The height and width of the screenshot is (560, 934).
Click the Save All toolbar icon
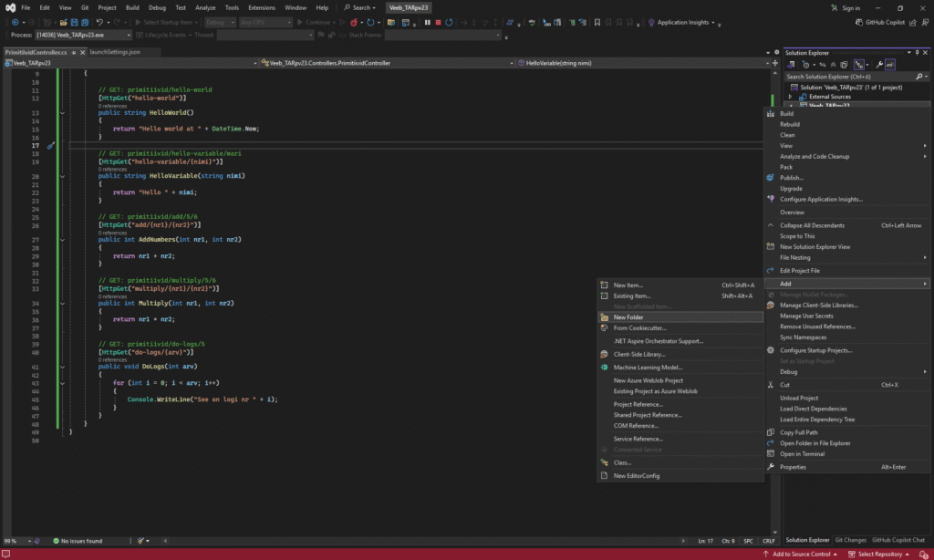[84, 21]
